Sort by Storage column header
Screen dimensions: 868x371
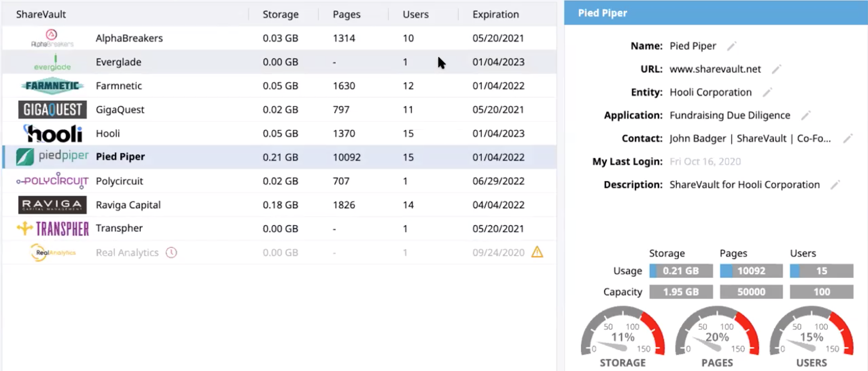[280, 14]
